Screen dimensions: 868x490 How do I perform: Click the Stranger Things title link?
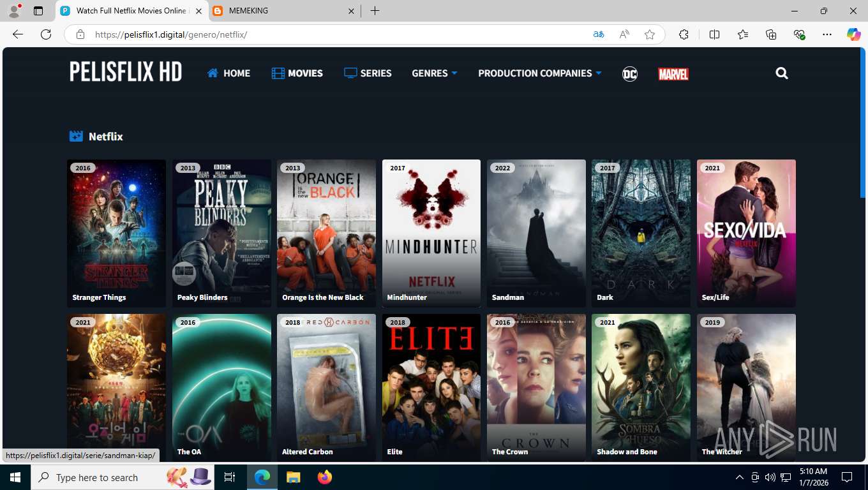pos(99,297)
